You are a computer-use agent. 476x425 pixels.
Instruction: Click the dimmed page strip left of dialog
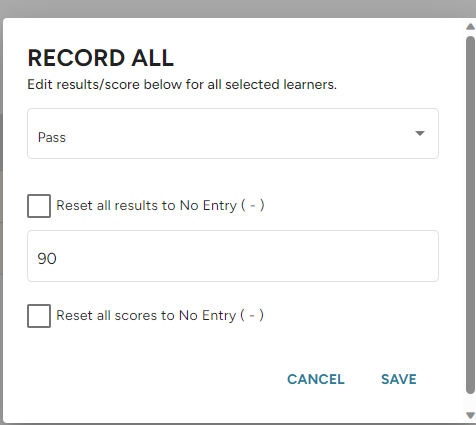pyautogui.click(x=1, y=220)
